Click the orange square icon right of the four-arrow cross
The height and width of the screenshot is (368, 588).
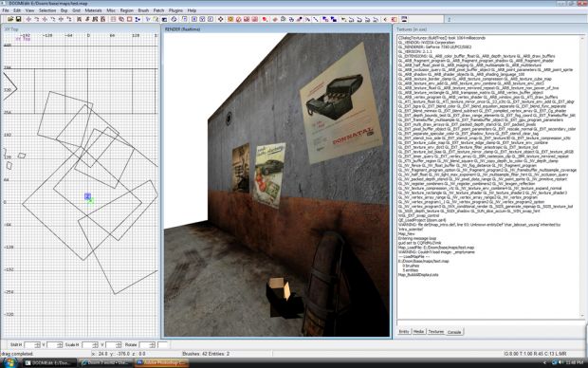[230, 19]
